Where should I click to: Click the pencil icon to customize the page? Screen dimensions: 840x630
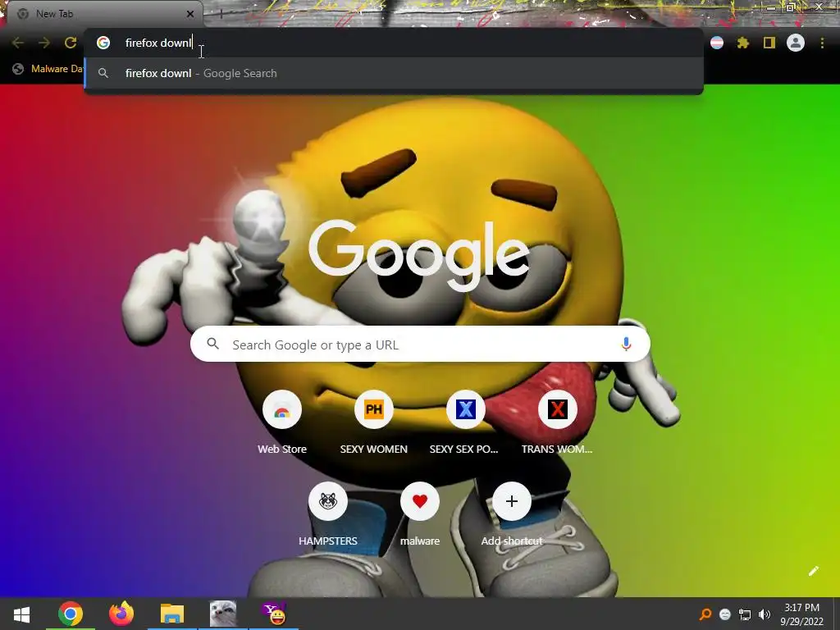coord(814,571)
